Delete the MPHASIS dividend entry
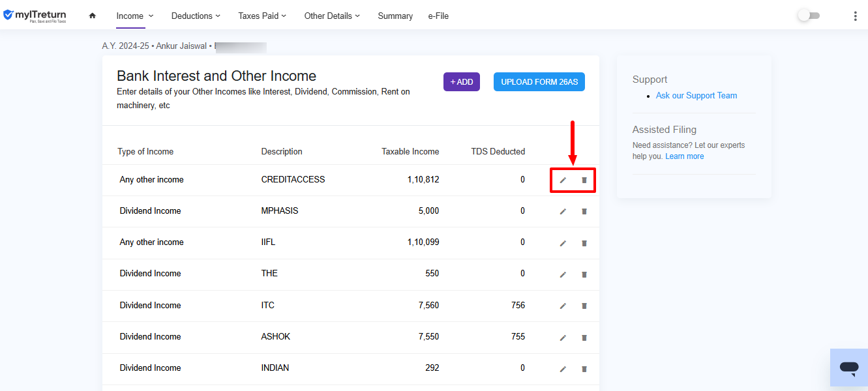Viewport: 868px width, 391px height. (x=584, y=211)
